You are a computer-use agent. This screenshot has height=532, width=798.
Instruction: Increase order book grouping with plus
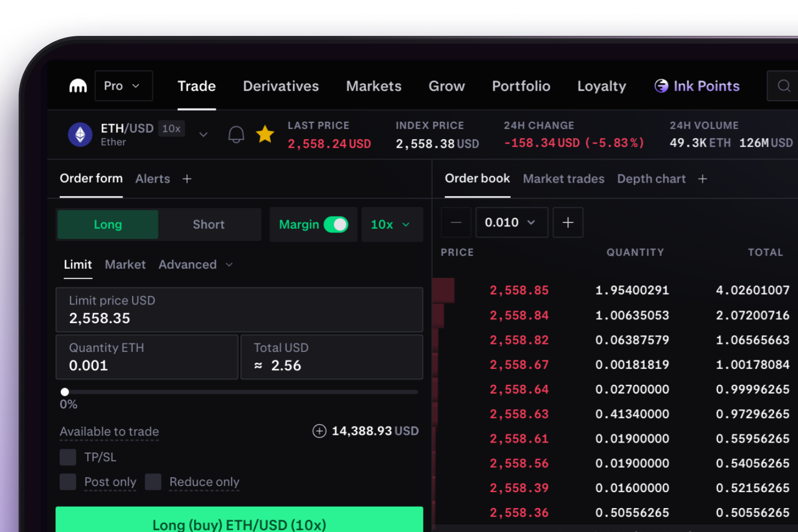click(x=568, y=222)
